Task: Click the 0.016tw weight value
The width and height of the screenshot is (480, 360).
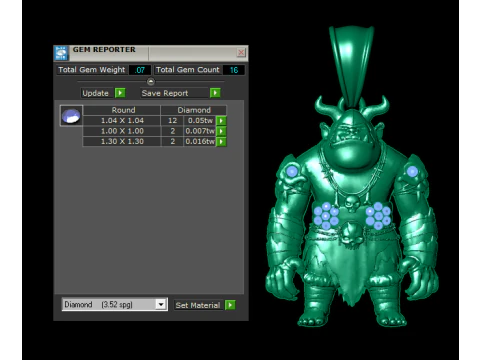Action: coord(200,141)
